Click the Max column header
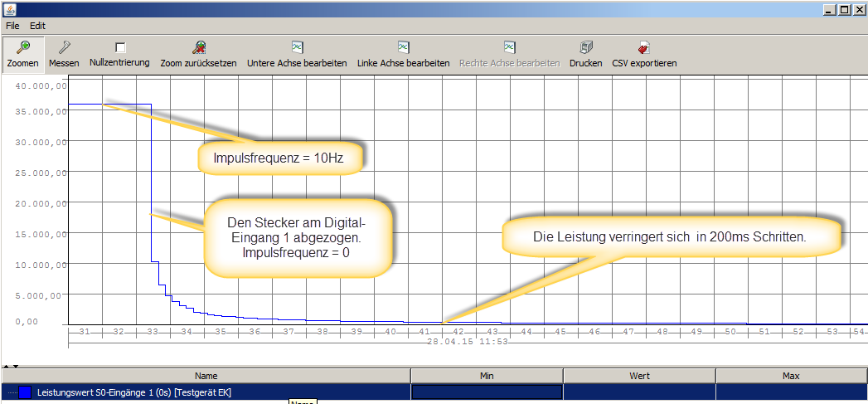 pyautogui.click(x=791, y=376)
